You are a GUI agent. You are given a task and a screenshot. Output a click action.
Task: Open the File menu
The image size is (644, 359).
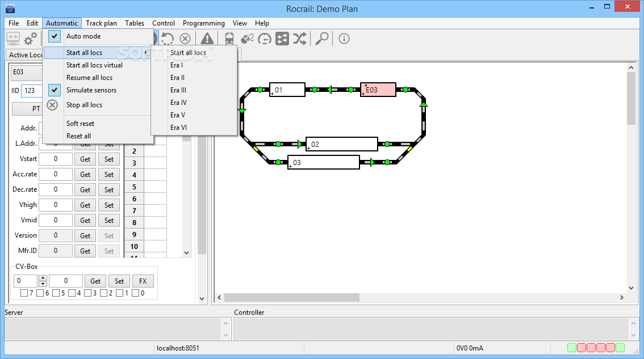pyautogui.click(x=14, y=23)
